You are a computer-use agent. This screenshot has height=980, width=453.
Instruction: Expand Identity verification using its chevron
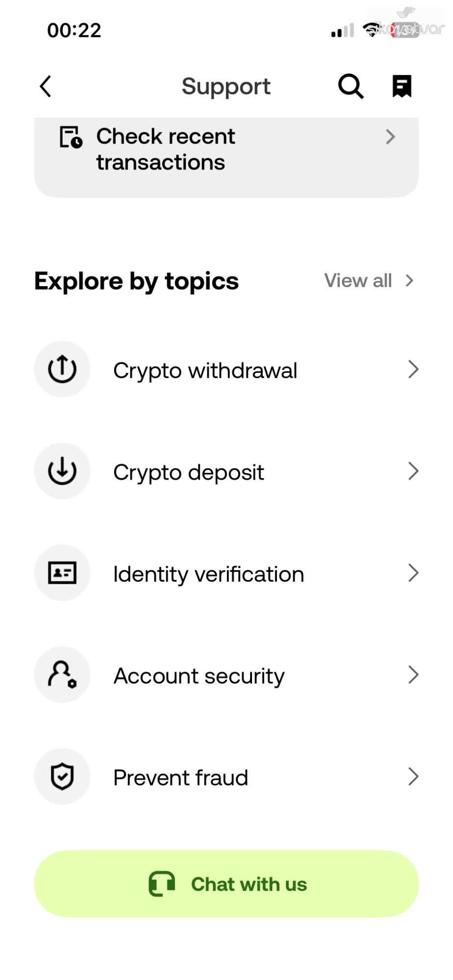pos(413,573)
